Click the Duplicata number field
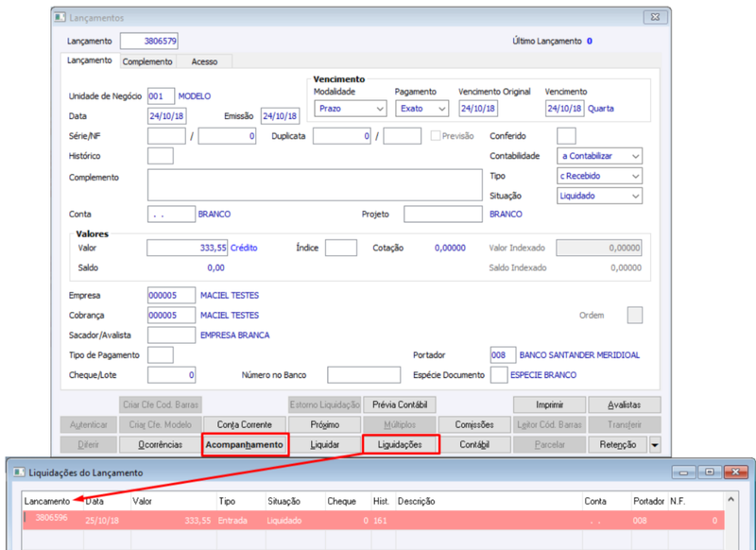Image resolution: width=756 pixels, height=550 pixels. (x=342, y=136)
